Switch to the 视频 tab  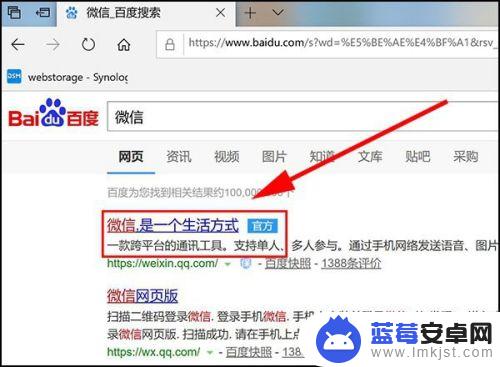click(227, 156)
